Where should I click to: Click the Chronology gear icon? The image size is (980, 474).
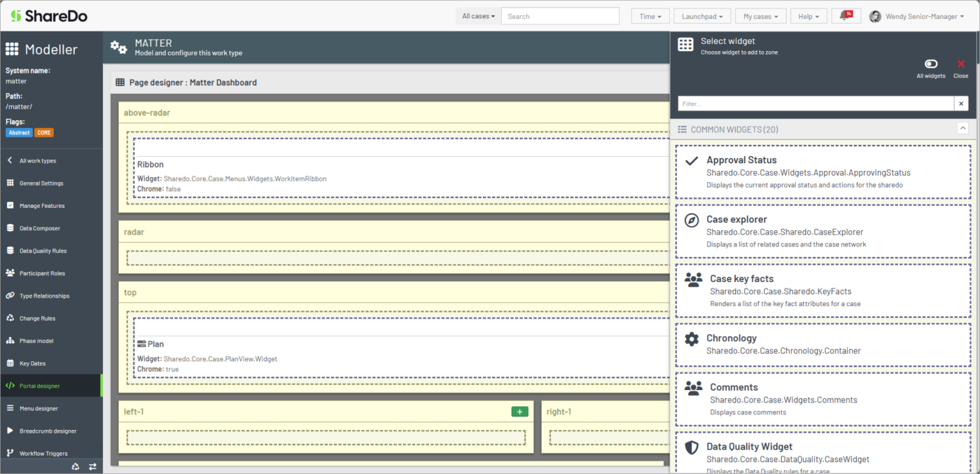coord(692,338)
